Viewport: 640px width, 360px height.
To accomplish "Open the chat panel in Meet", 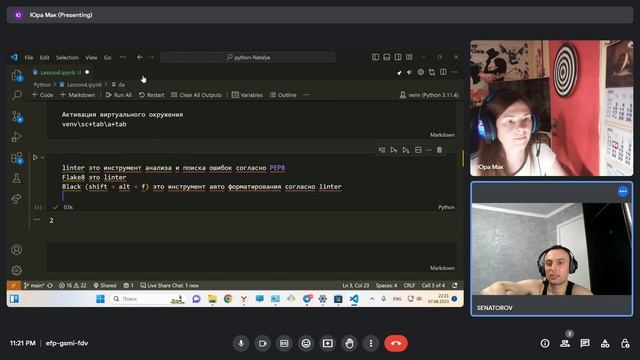I will pos(585,343).
